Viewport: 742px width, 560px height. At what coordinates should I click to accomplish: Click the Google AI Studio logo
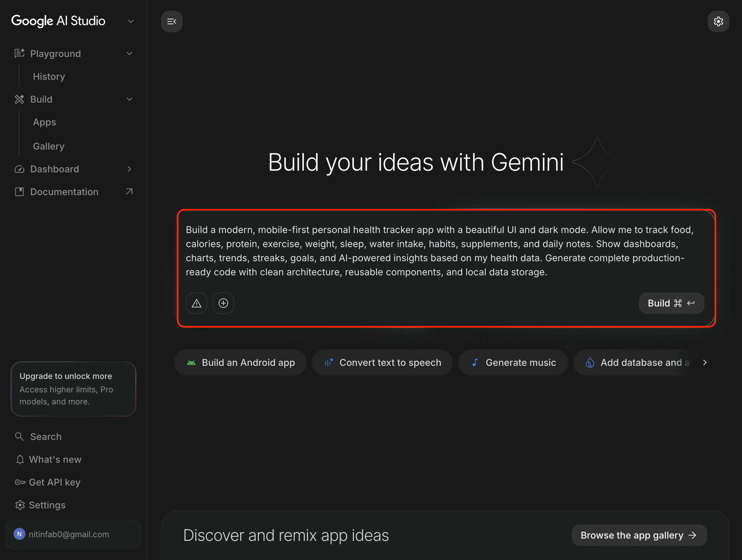coord(58,21)
